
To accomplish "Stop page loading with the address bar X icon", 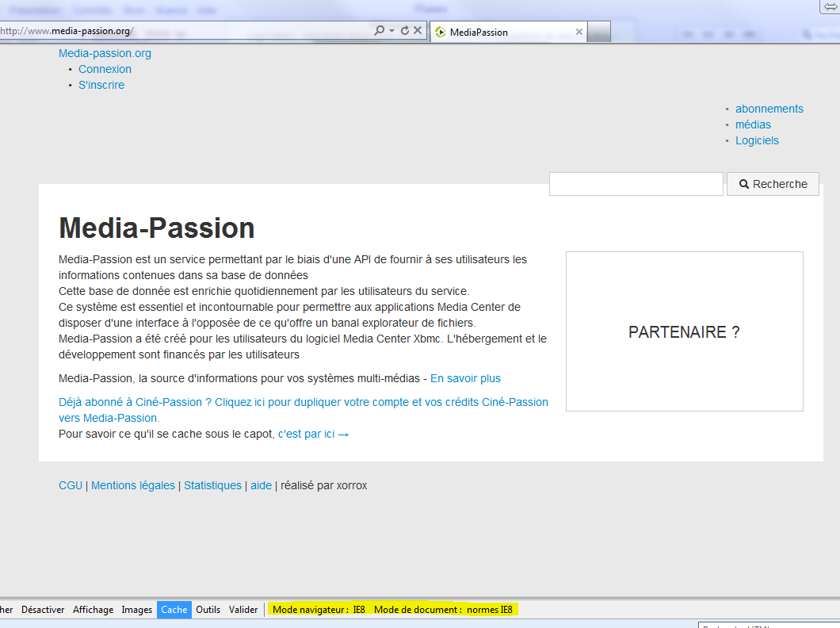I will 418,31.
